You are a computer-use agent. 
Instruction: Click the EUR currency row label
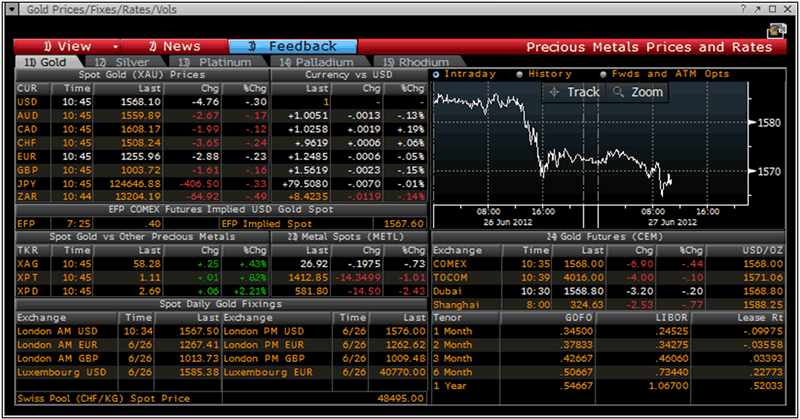tap(27, 157)
